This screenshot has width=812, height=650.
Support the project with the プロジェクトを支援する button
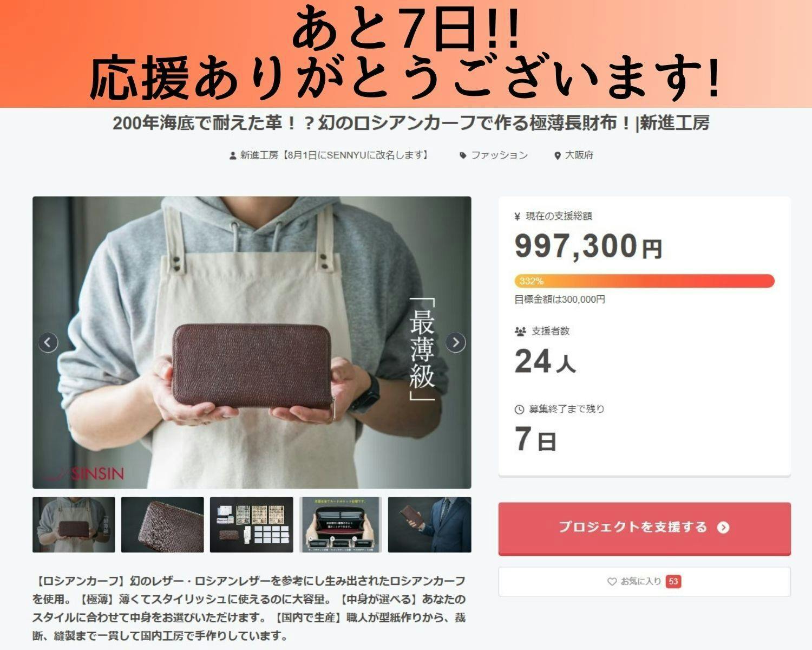pyautogui.click(x=644, y=528)
